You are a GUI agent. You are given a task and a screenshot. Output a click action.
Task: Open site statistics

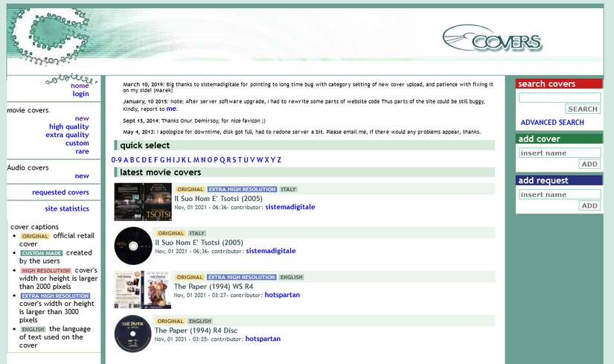point(67,209)
